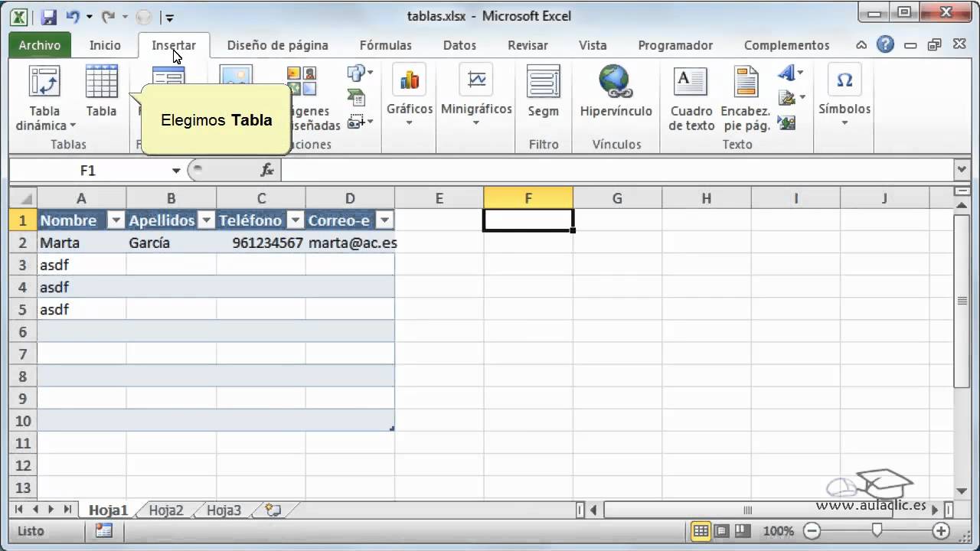Open the Apellidos column filter dropdown
This screenshot has width=980, height=551.
pos(206,220)
